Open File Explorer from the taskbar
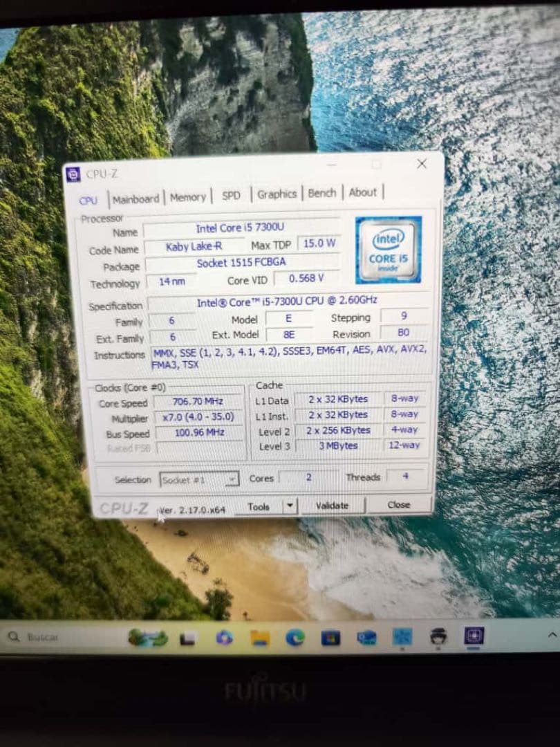Screen dimensions: 560x747 (260, 638)
